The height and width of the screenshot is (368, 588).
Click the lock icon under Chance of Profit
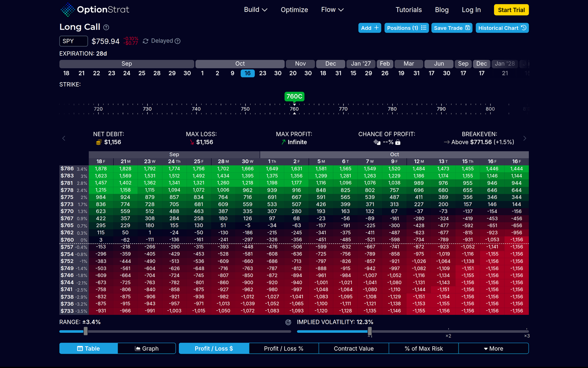click(x=398, y=142)
